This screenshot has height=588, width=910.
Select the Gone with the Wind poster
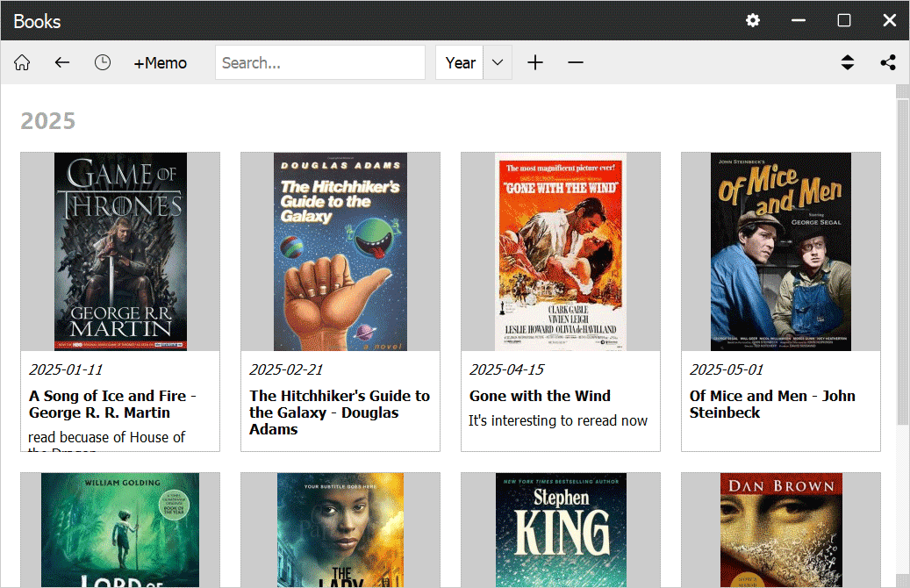(561, 252)
